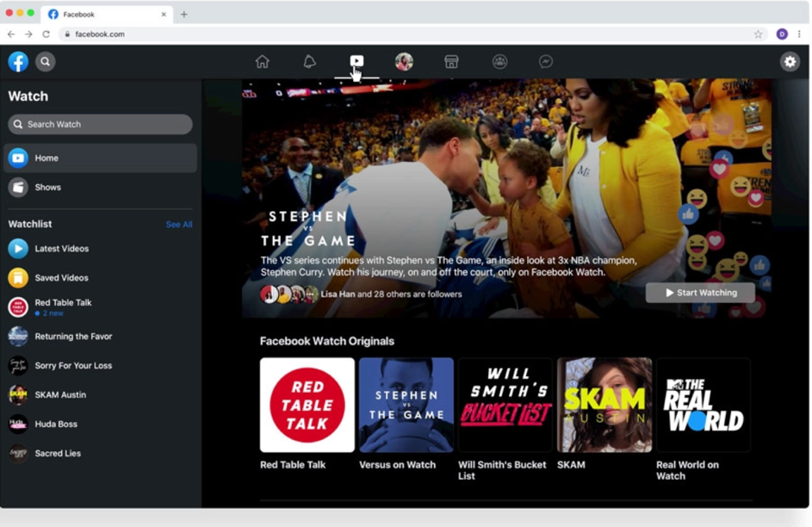Screen dimensions: 812x527
Task: Open the Marketplace storefront icon
Action: (451, 62)
